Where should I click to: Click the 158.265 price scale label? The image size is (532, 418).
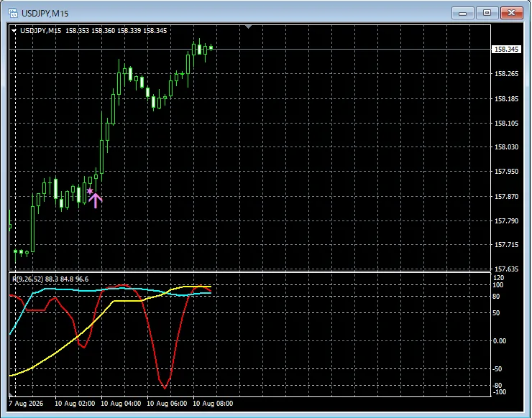(x=506, y=74)
